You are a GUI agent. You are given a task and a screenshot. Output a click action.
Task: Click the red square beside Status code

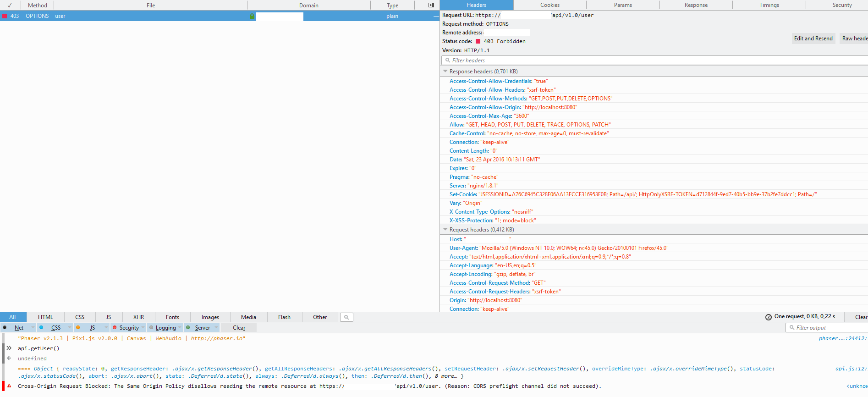pyautogui.click(x=478, y=41)
